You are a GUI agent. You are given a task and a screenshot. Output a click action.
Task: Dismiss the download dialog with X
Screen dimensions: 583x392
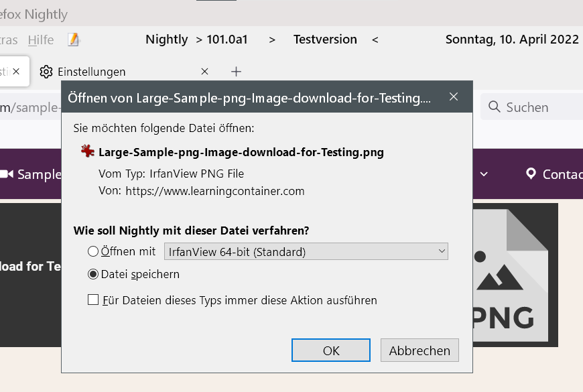(x=454, y=97)
